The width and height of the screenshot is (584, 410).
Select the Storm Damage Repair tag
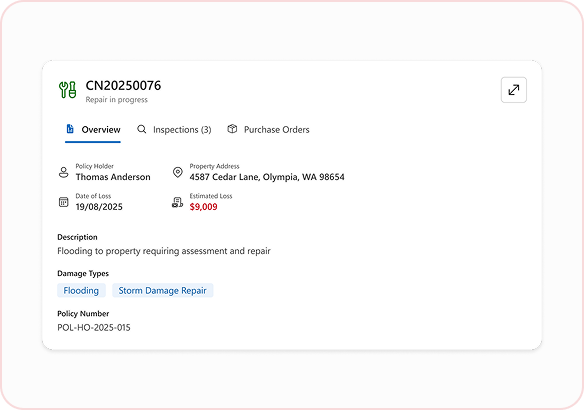pos(163,290)
